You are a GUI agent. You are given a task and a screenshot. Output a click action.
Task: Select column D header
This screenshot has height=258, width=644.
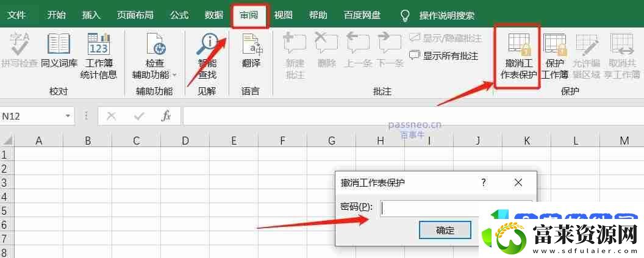pyautogui.click(x=185, y=141)
